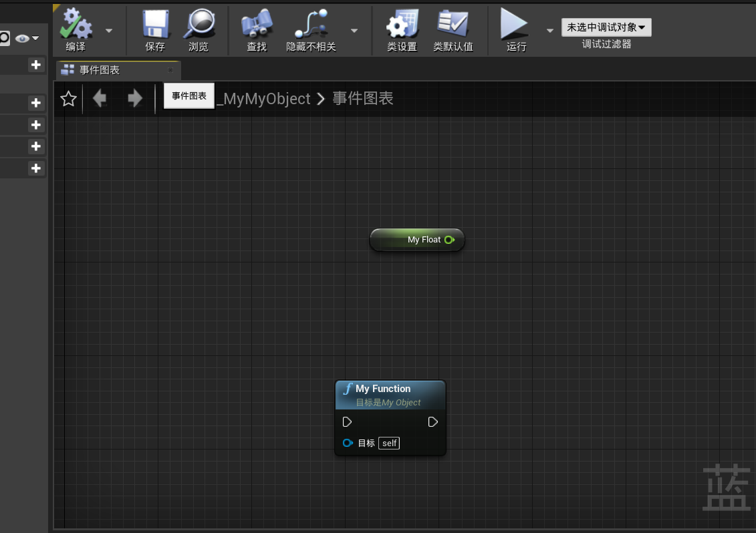
Task: Click the self target field on My Function
Action: 388,443
